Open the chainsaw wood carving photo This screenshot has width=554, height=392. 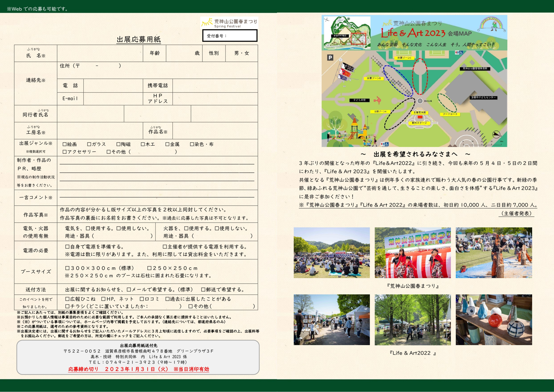click(x=494, y=253)
